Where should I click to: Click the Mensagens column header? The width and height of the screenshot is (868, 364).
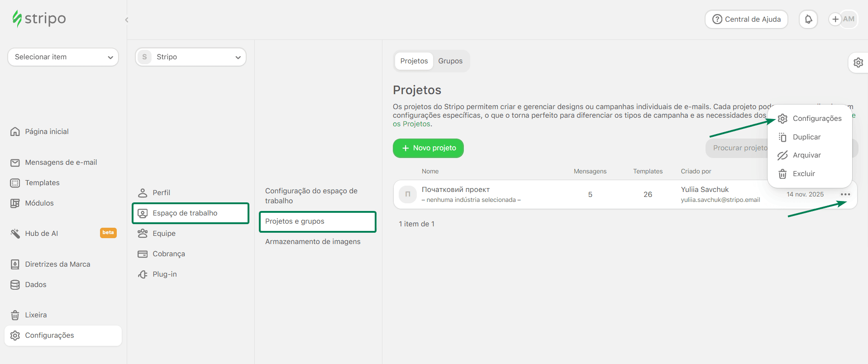click(590, 172)
